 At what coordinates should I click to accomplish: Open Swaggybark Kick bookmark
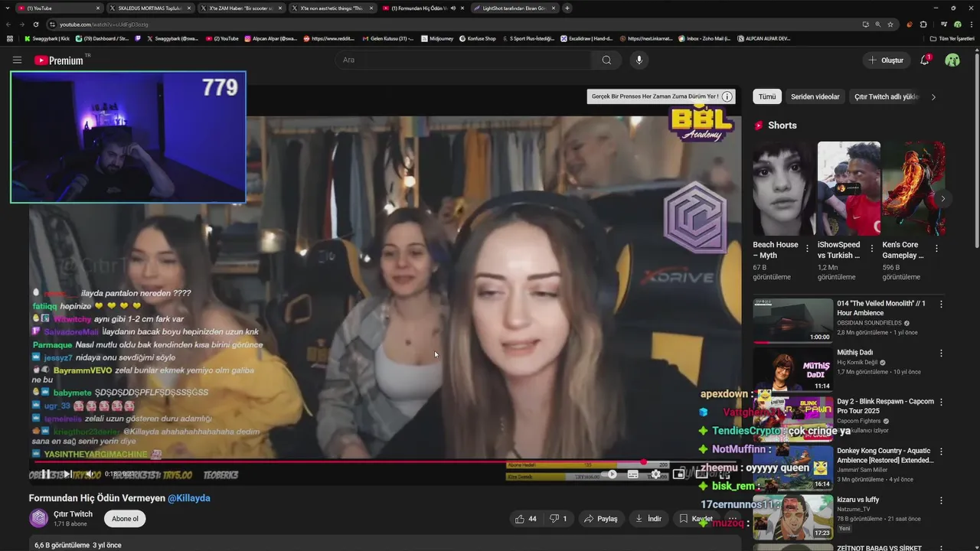(x=47, y=38)
